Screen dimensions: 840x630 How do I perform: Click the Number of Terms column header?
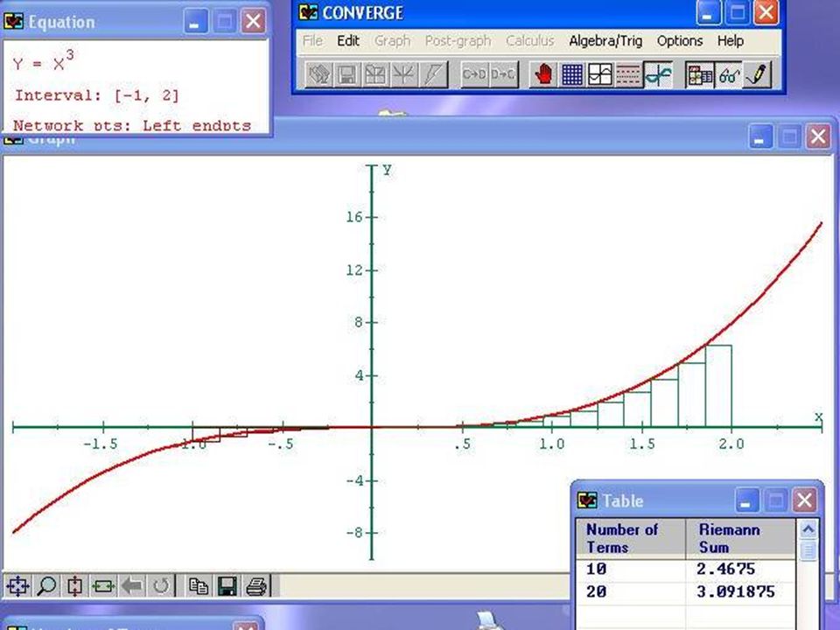(631, 539)
